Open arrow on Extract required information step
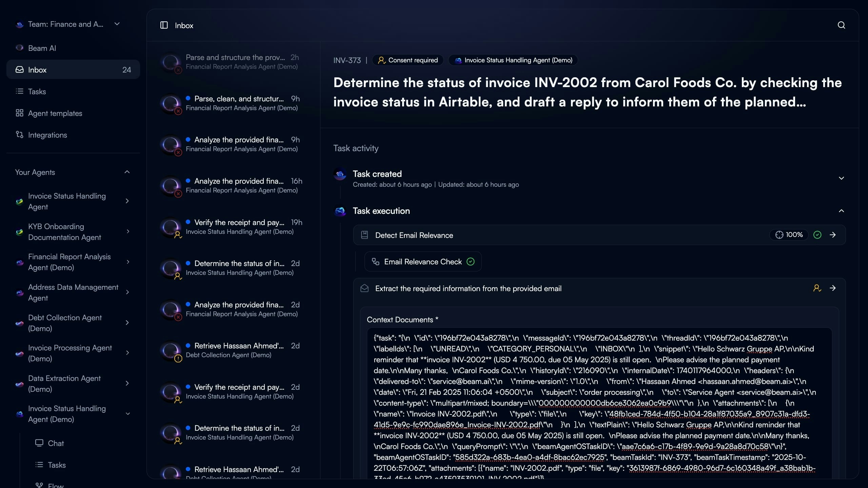868x488 pixels. pyautogui.click(x=833, y=288)
